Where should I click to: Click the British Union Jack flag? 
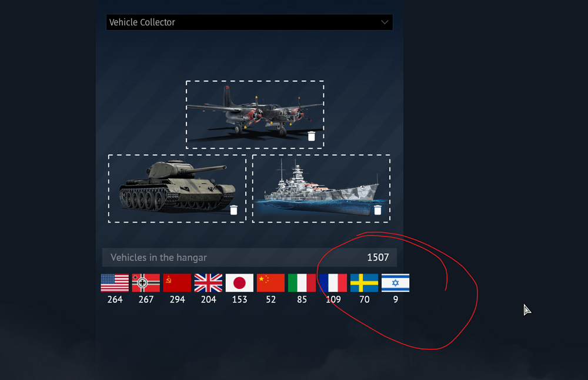point(208,283)
